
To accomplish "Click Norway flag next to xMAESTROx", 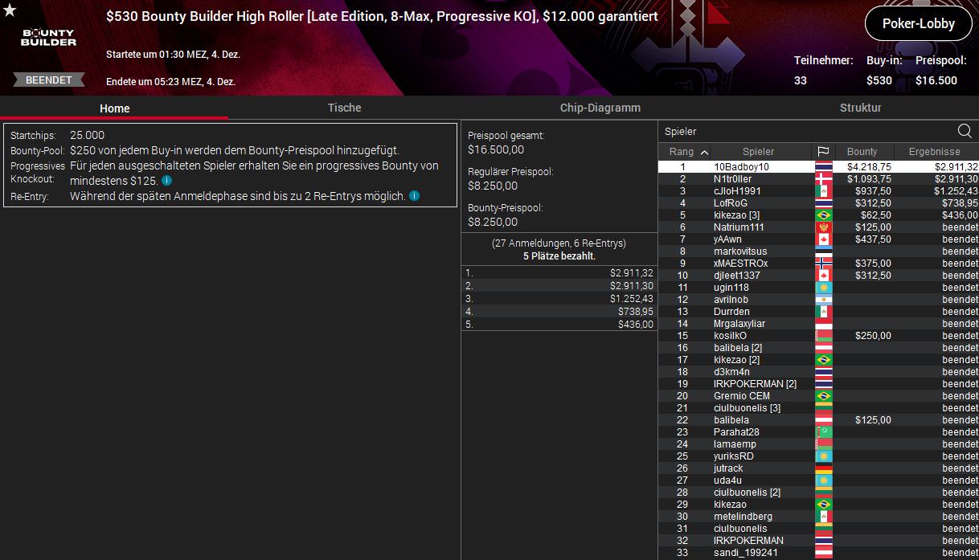I will [x=823, y=264].
